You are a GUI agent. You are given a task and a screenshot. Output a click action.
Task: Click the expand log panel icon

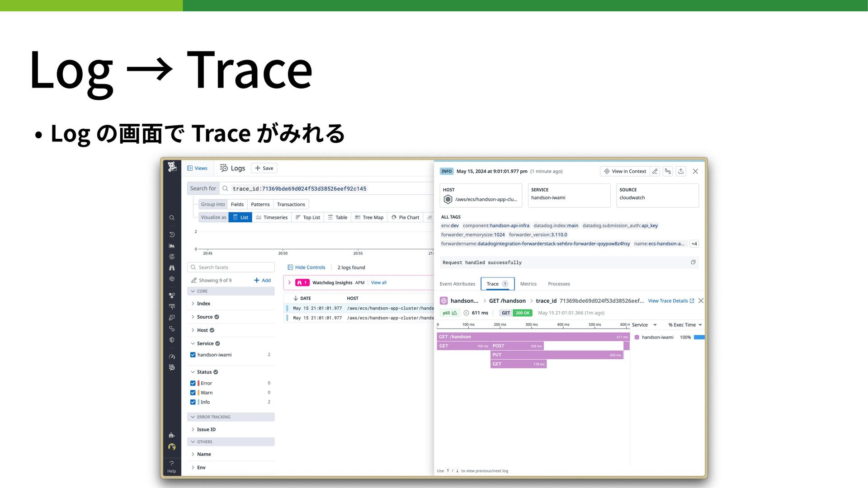(x=668, y=171)
